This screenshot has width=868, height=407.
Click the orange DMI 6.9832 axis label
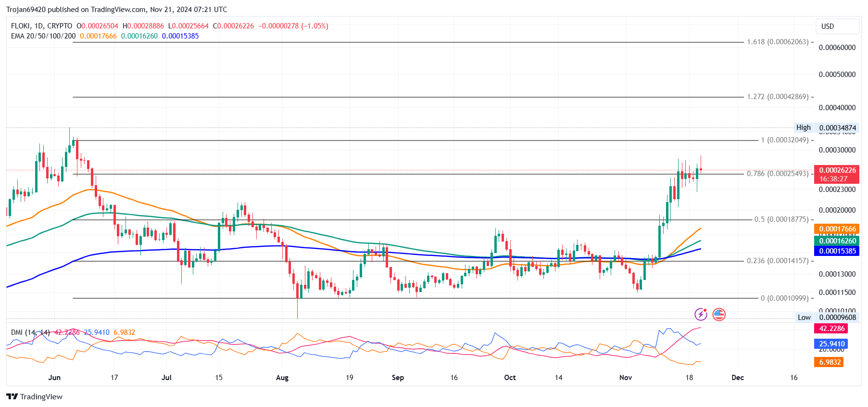pyautogui.click(x=830, y=362)
